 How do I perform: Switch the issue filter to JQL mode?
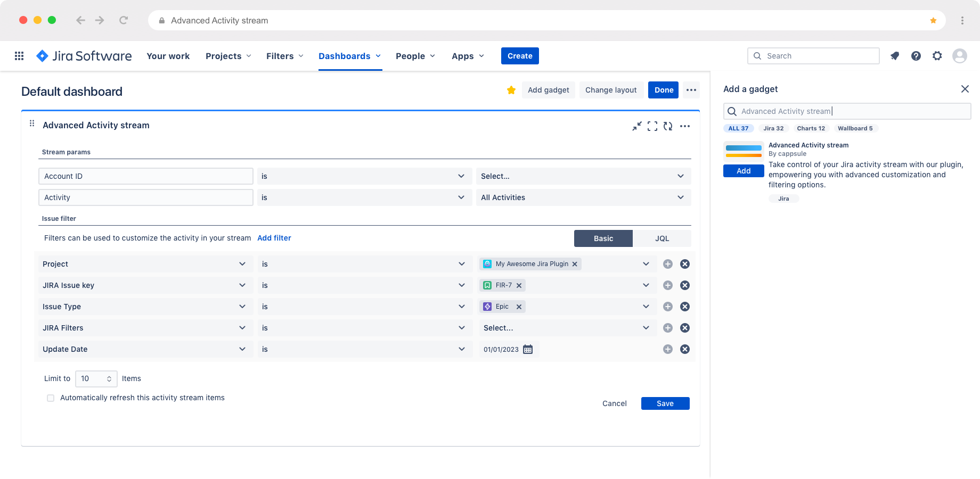click(x=662, y=238)
